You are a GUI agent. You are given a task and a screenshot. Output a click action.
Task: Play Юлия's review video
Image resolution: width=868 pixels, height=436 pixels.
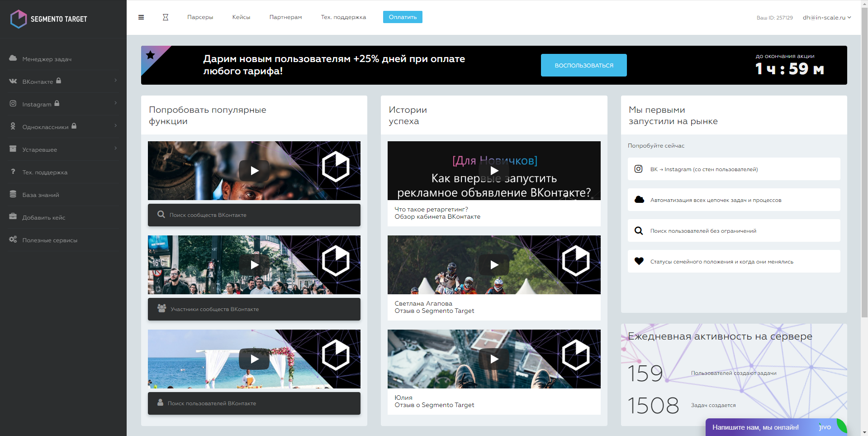coord(494,359)
